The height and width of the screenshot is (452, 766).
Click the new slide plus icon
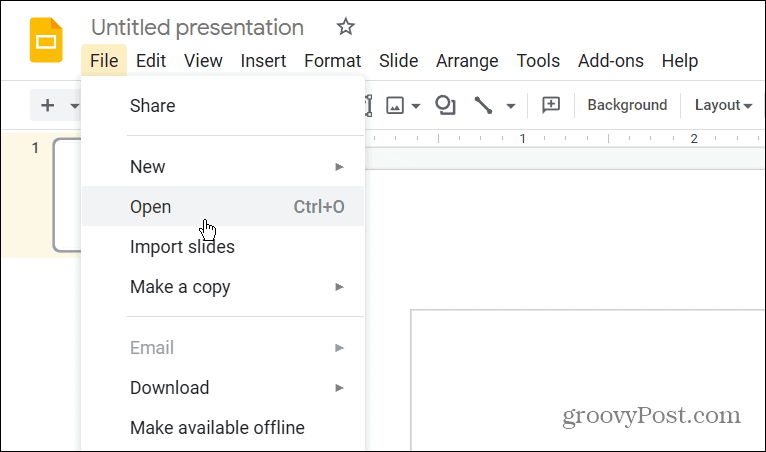[x=47, y=105]
